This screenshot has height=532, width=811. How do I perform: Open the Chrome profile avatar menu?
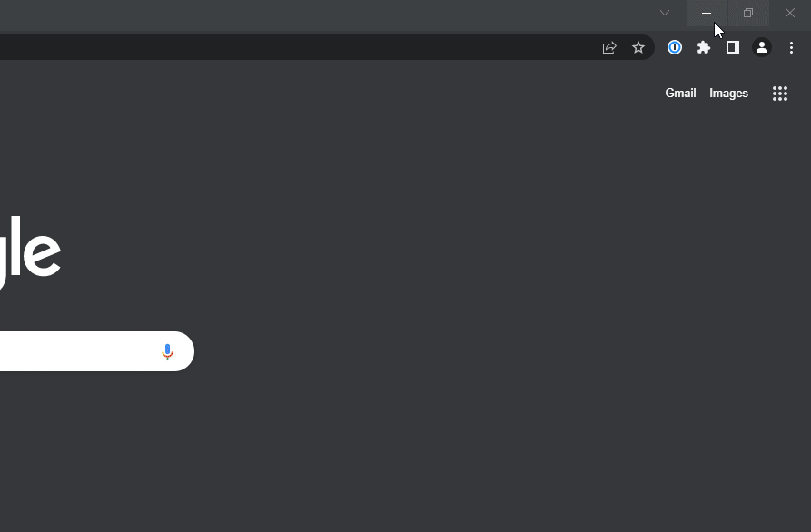762,48
